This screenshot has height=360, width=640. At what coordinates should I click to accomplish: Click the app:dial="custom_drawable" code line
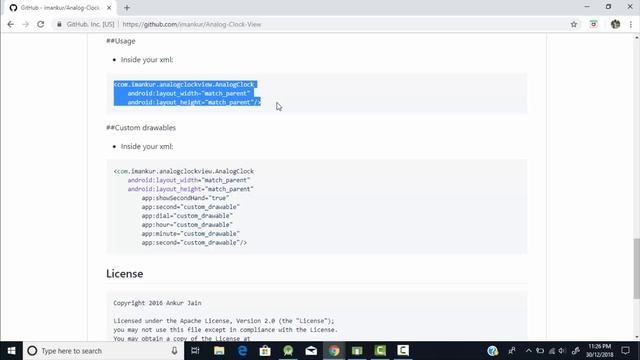tap(187, 216)
